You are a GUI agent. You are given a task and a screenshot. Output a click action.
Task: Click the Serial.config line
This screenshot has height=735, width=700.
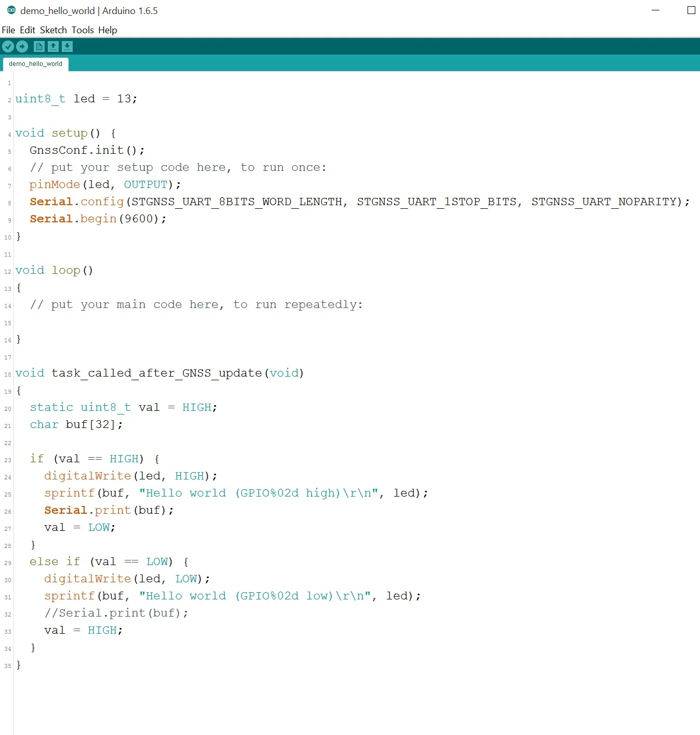[x=360, y=202]
